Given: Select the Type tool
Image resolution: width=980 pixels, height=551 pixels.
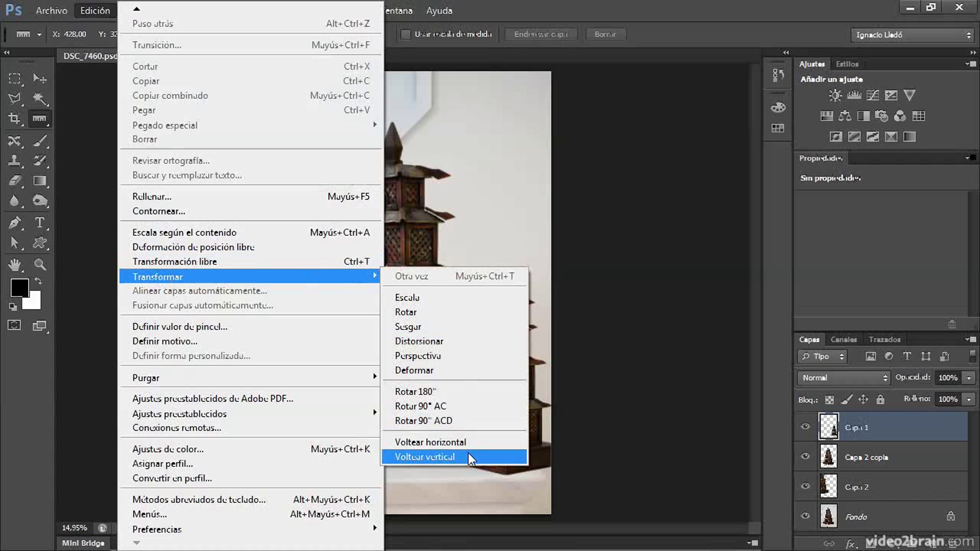Looking at the screenshot, I should [39, 222].
